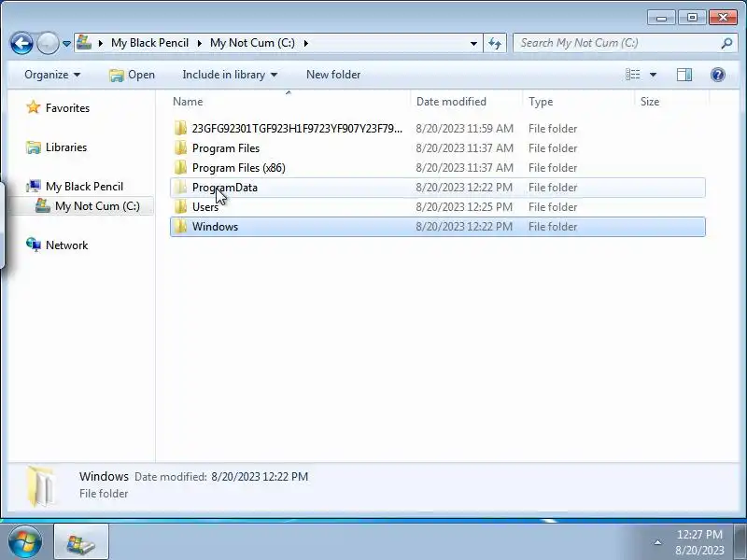Click the Change your view icon
This screenshot has height=560, width=747.
click(x=633, y=75)
